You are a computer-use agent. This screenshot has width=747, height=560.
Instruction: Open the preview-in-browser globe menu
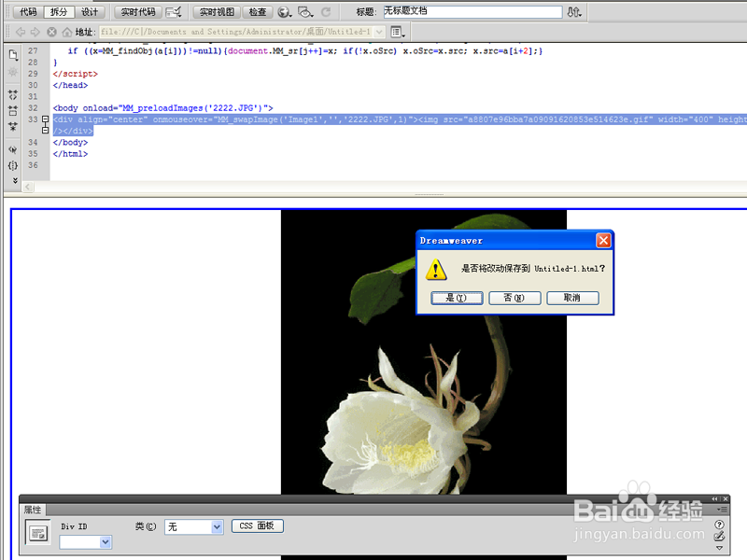coord(285,12)
